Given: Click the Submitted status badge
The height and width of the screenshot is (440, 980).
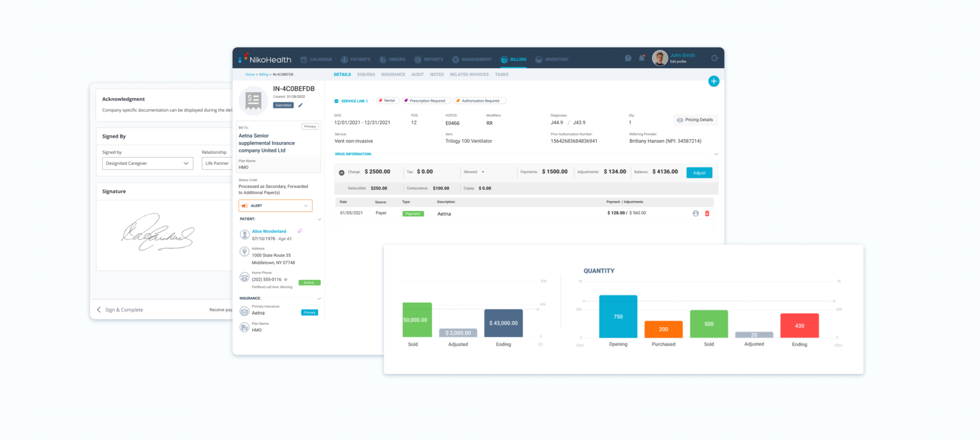Looking at the screenshot, I should (x=283, y=105).
